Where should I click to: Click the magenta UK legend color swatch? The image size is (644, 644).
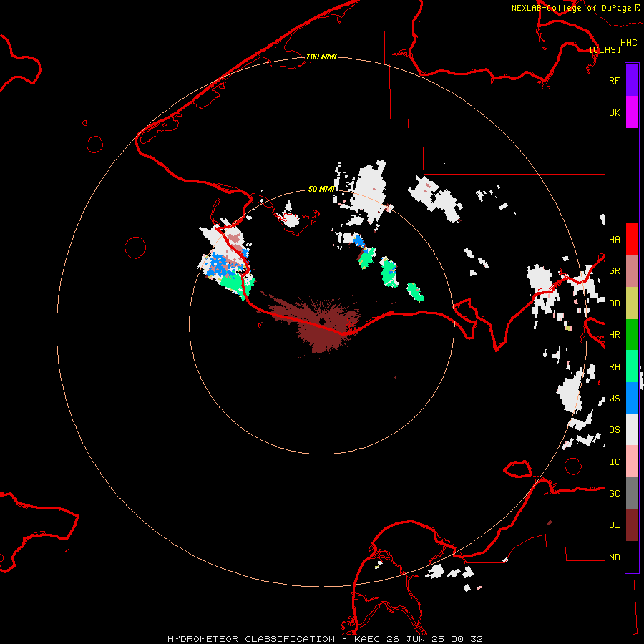tap(632, 112)
